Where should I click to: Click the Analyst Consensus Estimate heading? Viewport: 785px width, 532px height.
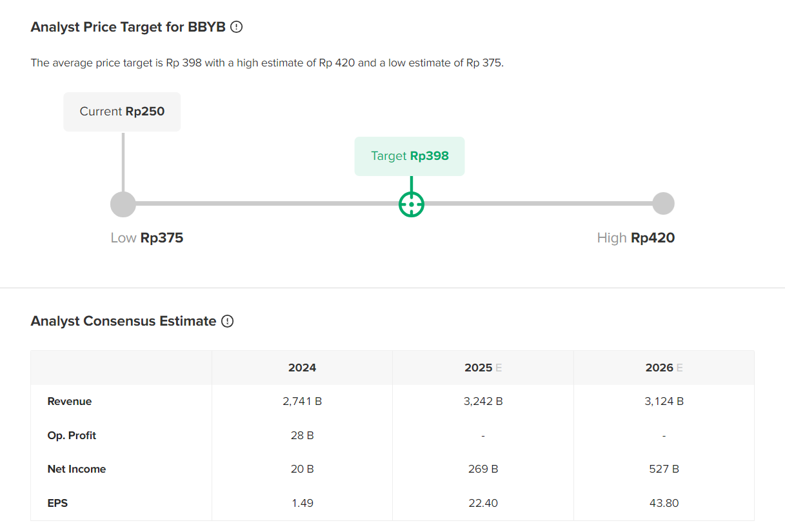(x=123, y=321)
